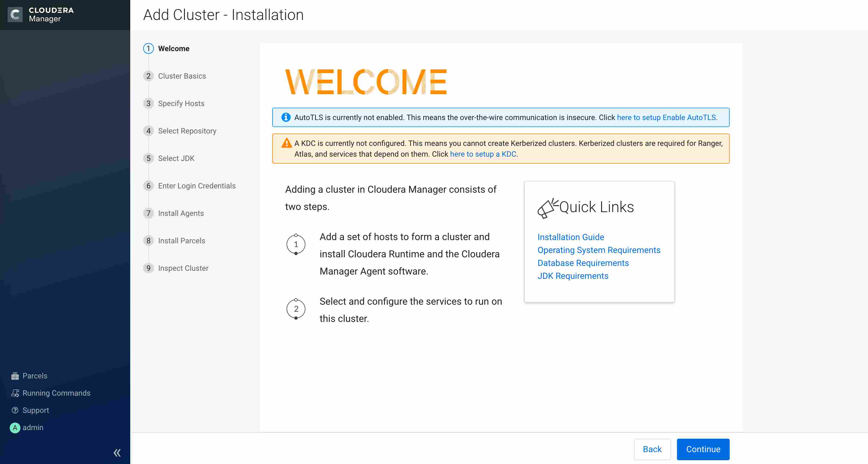Click the blue info icon in the AutoTLS alert
The image size is (868, 464).
(286, 117)
